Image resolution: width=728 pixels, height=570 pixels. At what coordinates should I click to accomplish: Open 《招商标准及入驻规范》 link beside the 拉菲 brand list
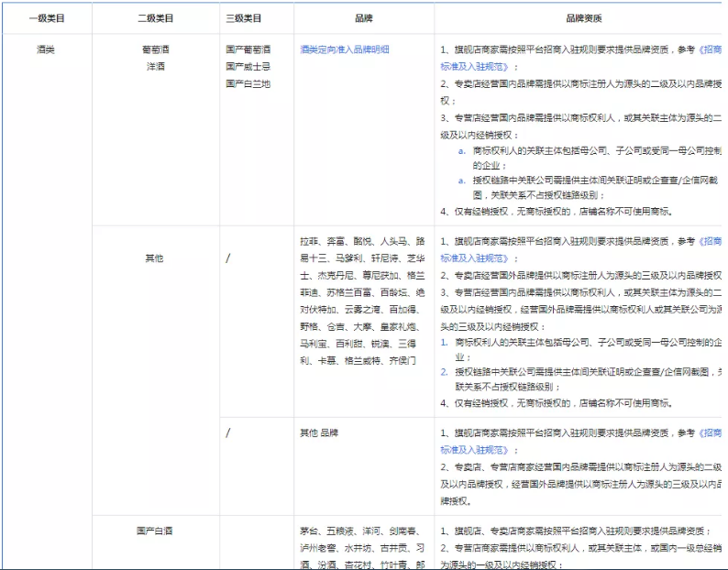[475, 258]
